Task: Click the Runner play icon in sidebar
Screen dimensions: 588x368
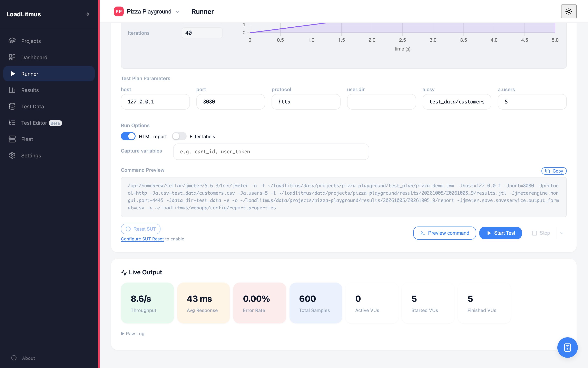Action: (x=13, y=74)
